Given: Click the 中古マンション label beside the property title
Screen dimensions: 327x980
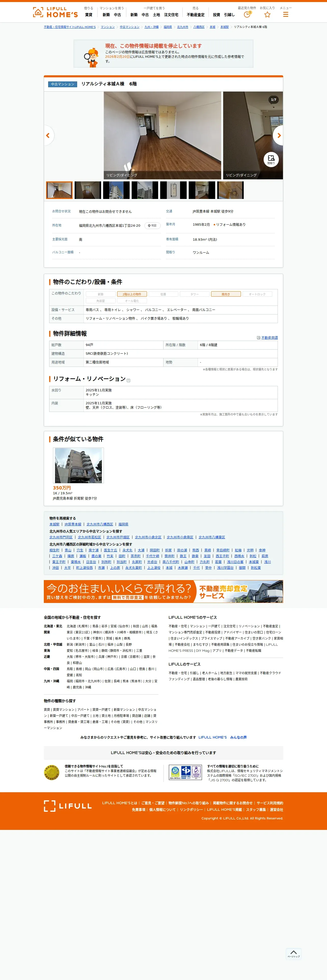Looking at the screenshot, I should tap(63, 84).
